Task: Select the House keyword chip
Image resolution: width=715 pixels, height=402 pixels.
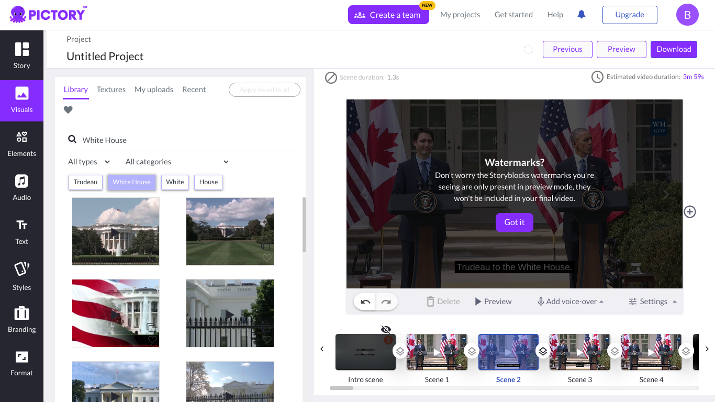Action: [208, 182]
